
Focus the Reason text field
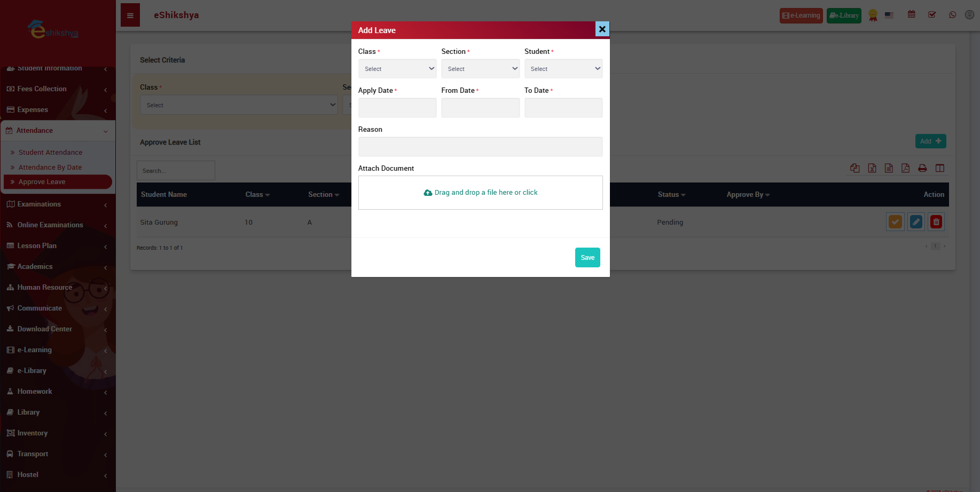tap(480, 147)
